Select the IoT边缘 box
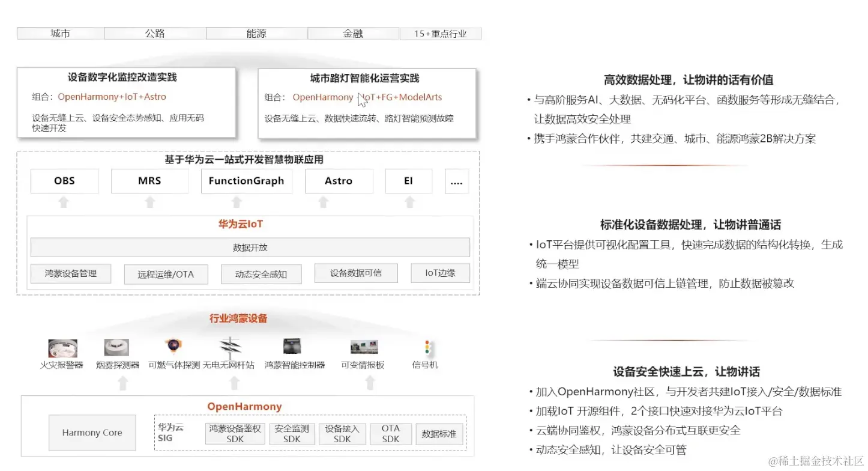Viewport: 868px width, 471px height. point(441,273)
